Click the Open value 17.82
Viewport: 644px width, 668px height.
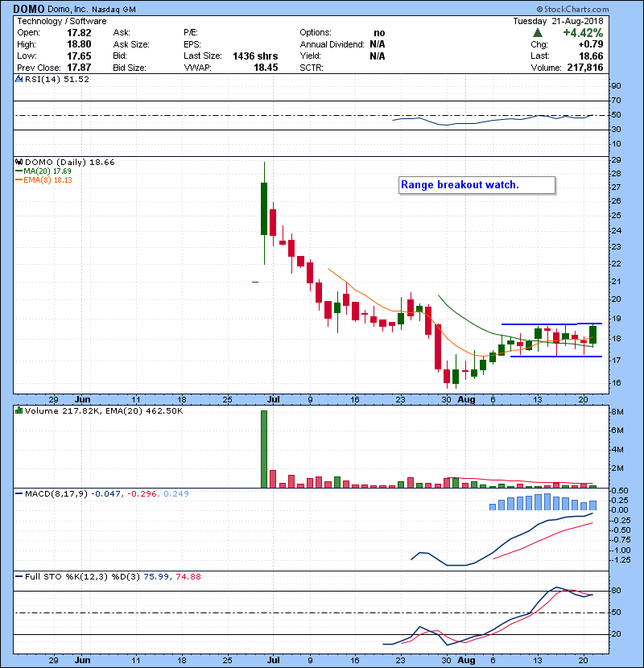click(79, 33)
